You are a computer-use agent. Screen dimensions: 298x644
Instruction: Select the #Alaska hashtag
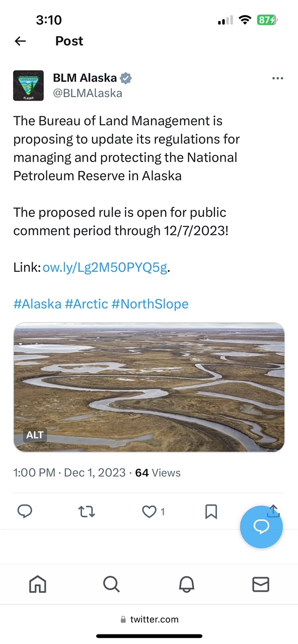click(x=37, y=304)
